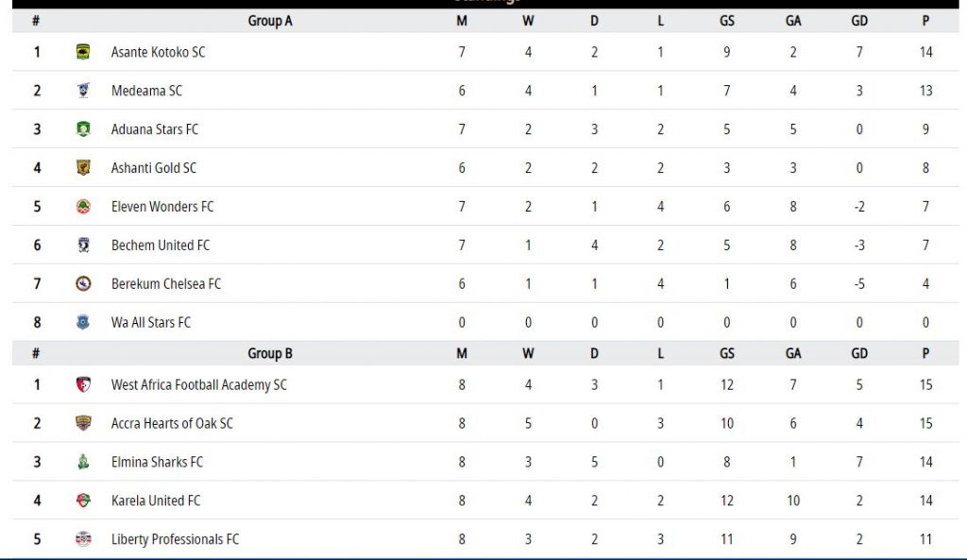
Task: Click the Eleven Wonders FC logo
Action: pos(83,207)
